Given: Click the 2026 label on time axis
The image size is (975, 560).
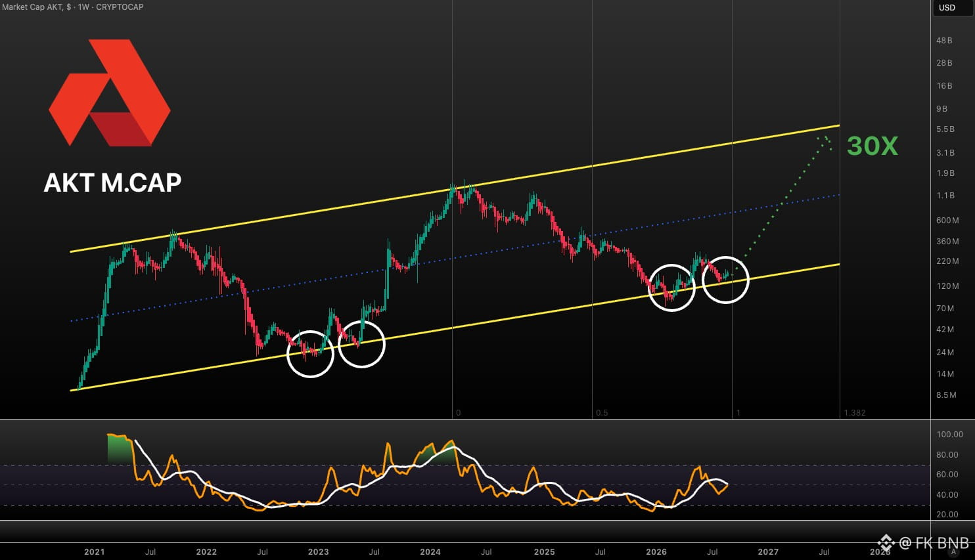Looking at the screenshot, I should (x=656, y=552).
